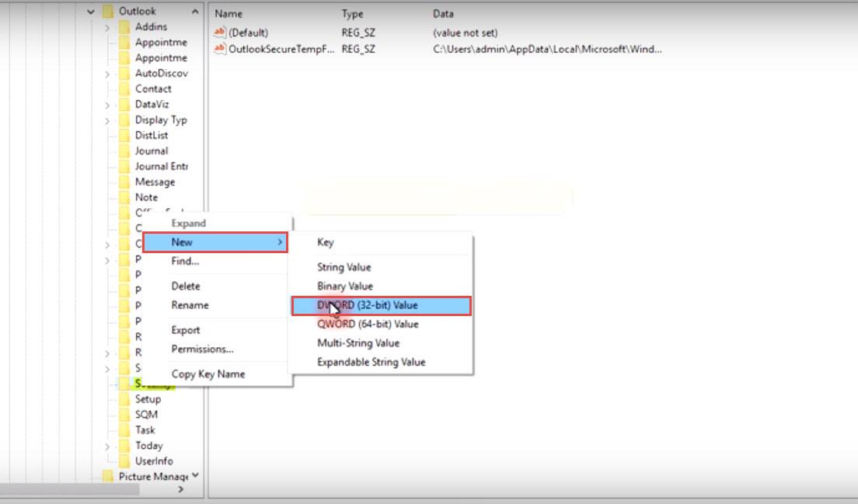Viewport: 858px width, 504px height.
Task: Select the Journal tree item
Action: pyautogui.click(x=151, y=151)
